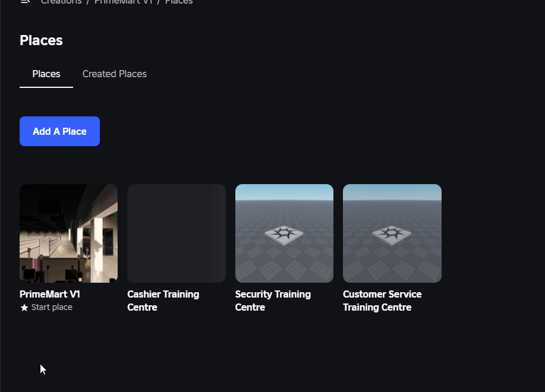Click the spawn icon in Customer Service thumbnail
This screenshot has height=392, width=545.
(392, 233)
